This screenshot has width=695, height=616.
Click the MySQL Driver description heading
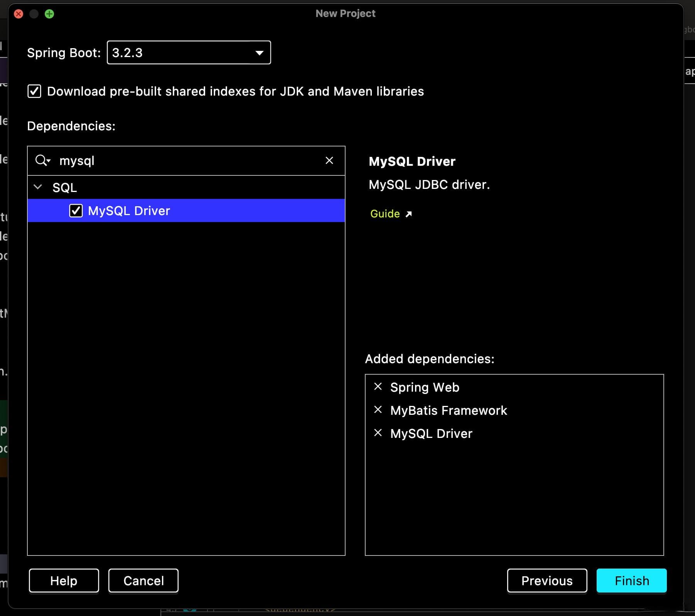412,161
